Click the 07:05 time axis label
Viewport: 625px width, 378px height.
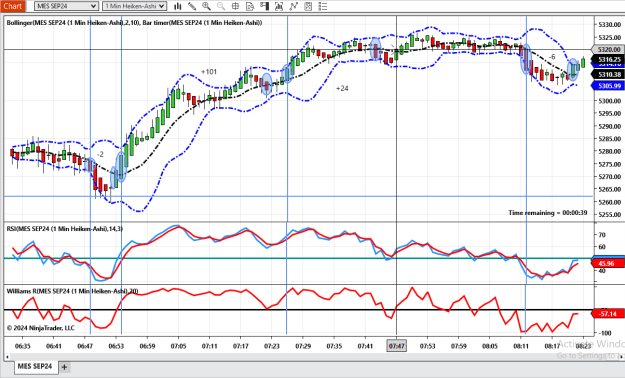(x=178, y=346)
